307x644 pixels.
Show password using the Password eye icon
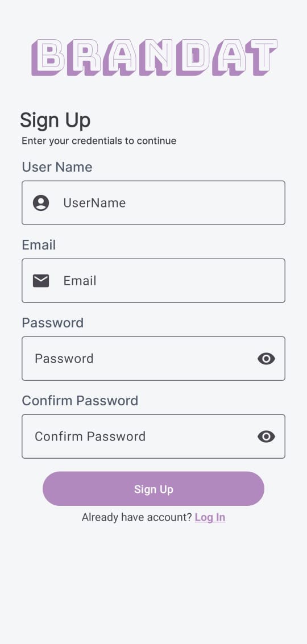(x=266, y=359)
